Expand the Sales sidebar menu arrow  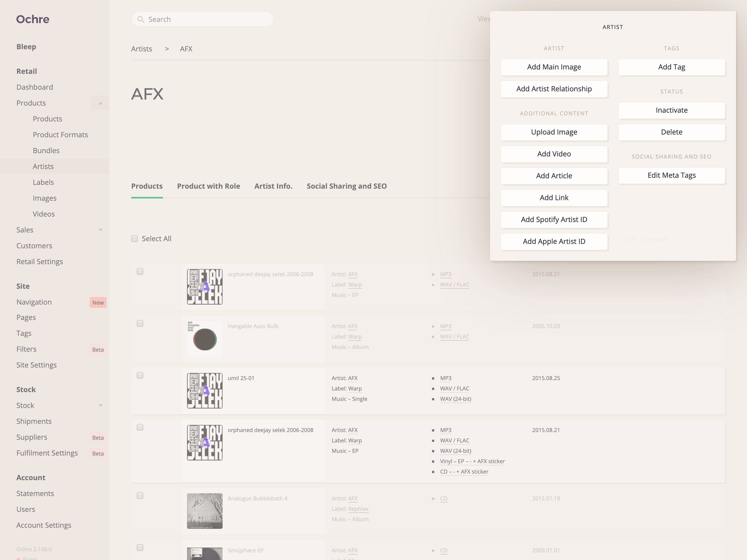click(x=100, y=230)
